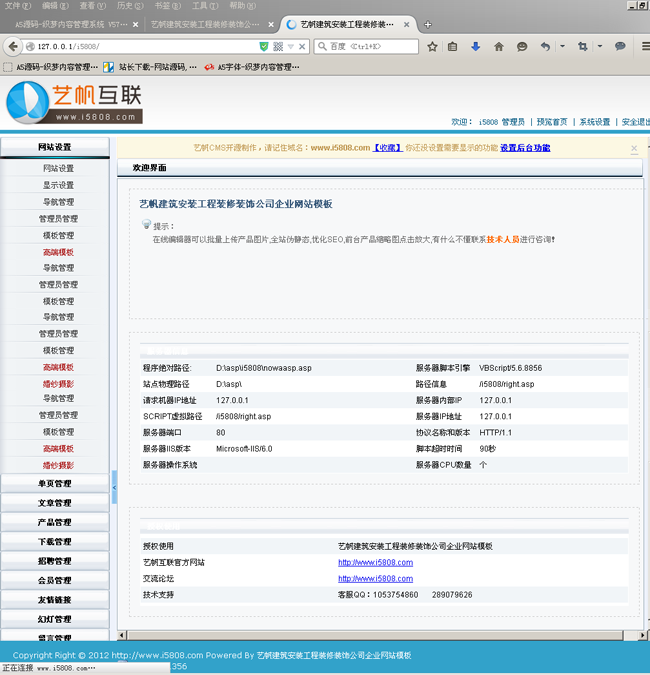Select the D:\asp\i5808\nowaasp.asp path text
The width and height of the screenshot is (650, 675).
coord(263,368)
